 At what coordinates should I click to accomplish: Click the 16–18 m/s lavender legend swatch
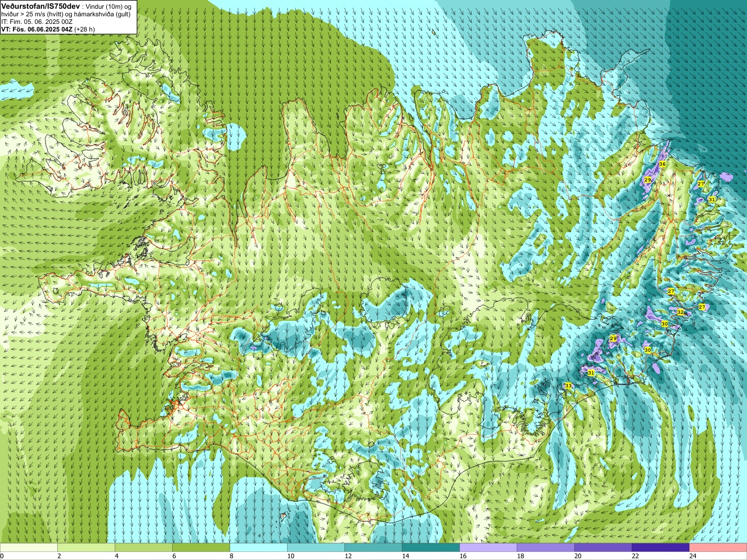click(x=488, y=548)
